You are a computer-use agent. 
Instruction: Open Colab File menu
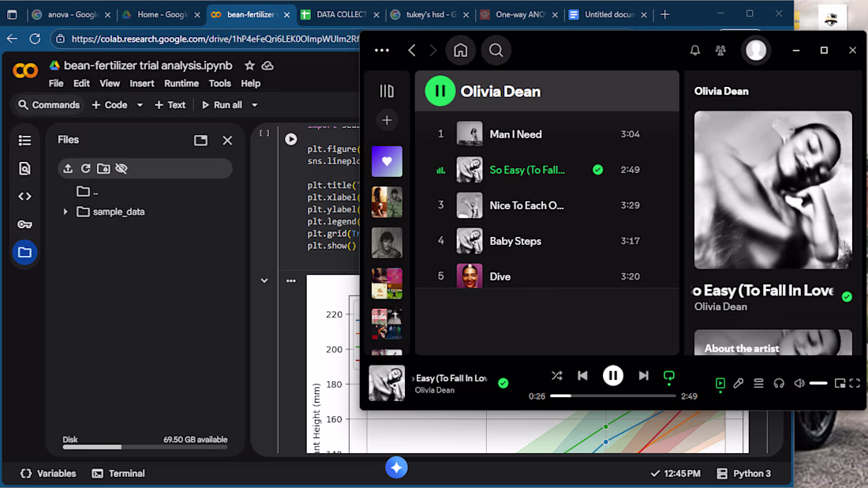[55, 84]
